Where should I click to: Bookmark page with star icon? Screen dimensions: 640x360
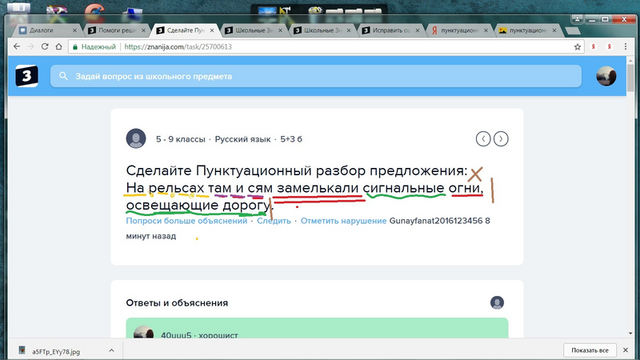577,47
